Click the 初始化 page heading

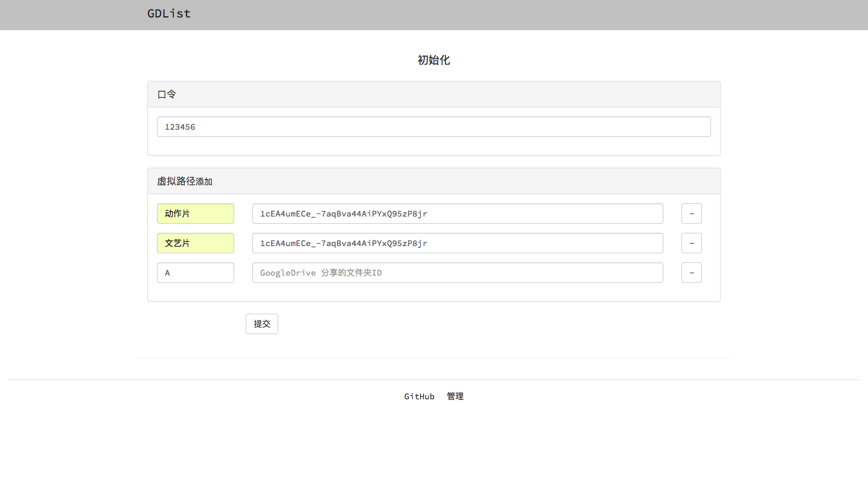pyautogui.click(x=434, y=60)
